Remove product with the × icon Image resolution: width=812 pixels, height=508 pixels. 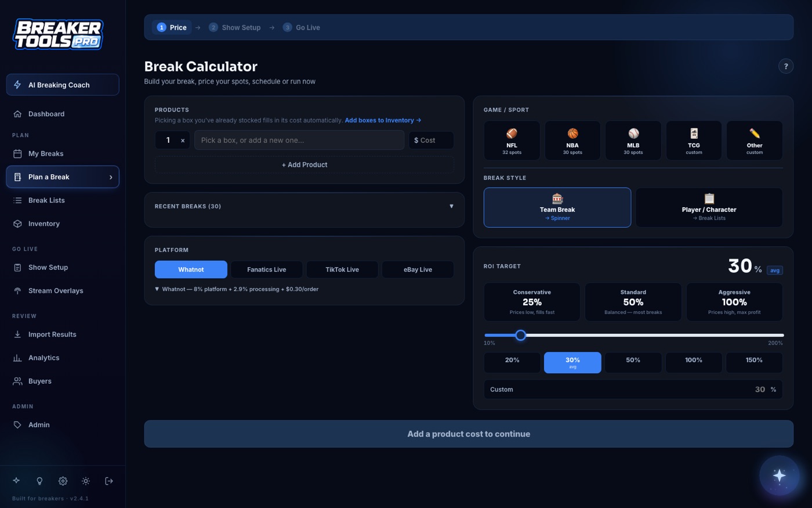[x=183, y=140]
